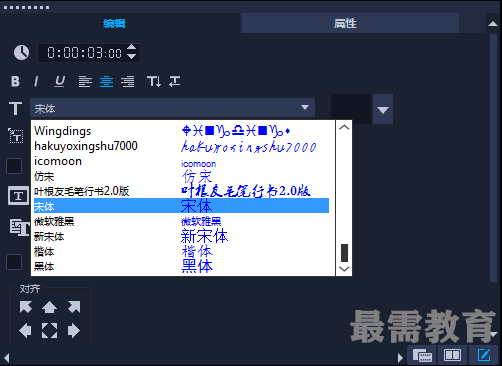Select the highlighted 宋体 font
Image resolution: width=502 pixels, height=366 pixels.
(181, 206)
